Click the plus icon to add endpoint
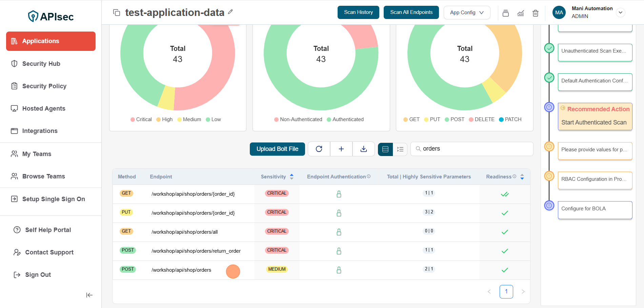 (341, 149)
